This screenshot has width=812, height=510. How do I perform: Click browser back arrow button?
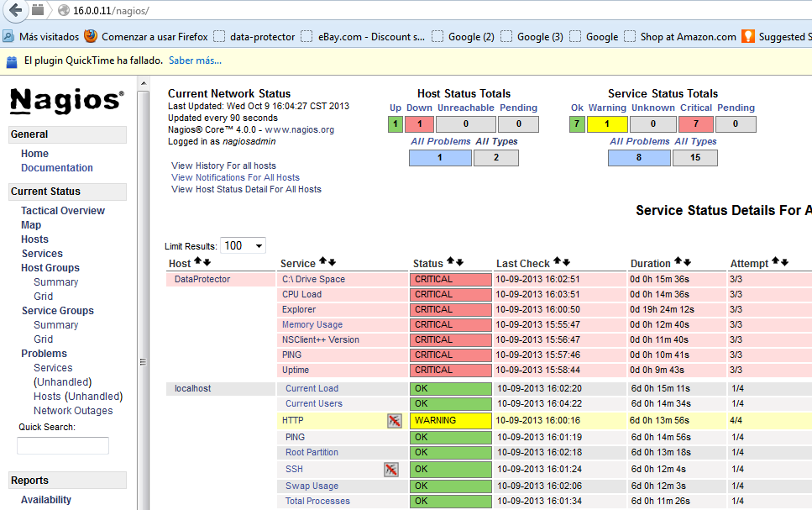pos(15,10)
